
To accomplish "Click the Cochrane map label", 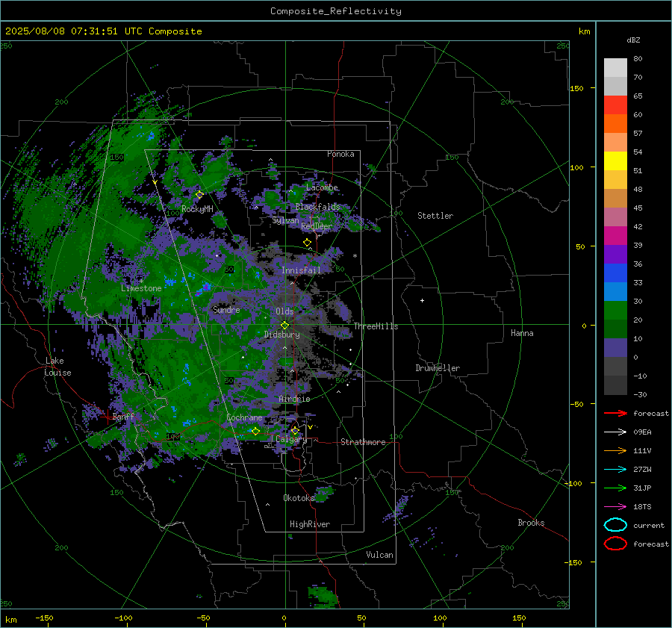I will click(x=244, y=417).
